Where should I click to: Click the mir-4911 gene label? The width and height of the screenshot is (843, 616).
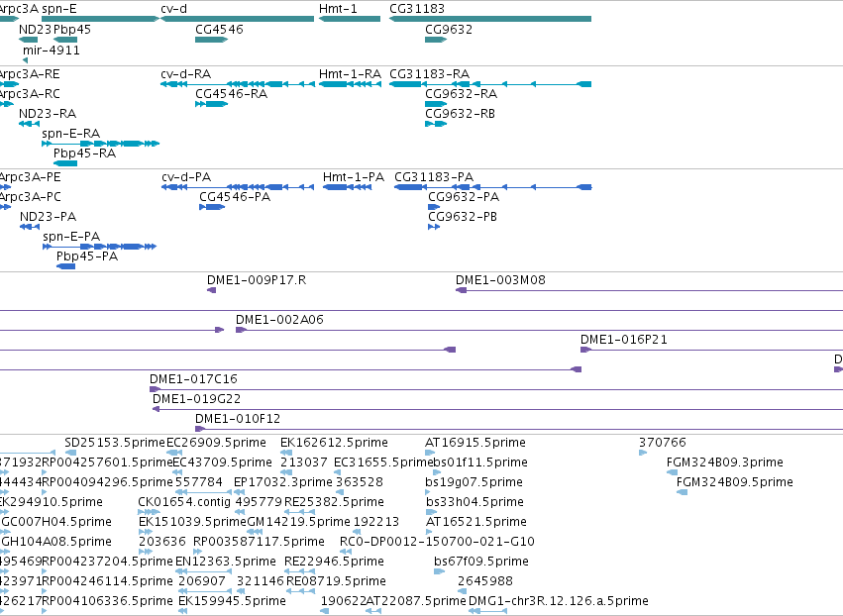click(x=52, y=50)
